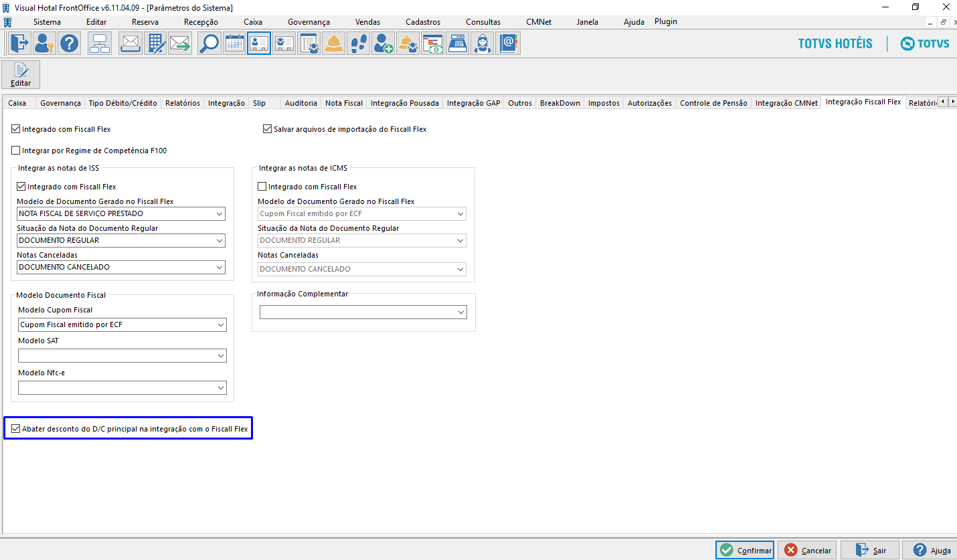Viewport: 957px width, 560px height.
Task: Switch to the Controle de Pensão tab
Action: click(x=713, y=103)
